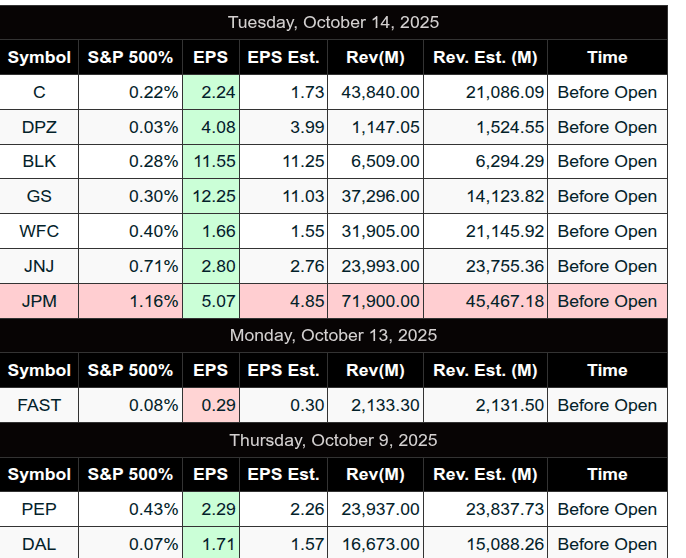686x558 pixels.
Task: Select the BLK ticker symbol
Action: click(x=39, y=161)
